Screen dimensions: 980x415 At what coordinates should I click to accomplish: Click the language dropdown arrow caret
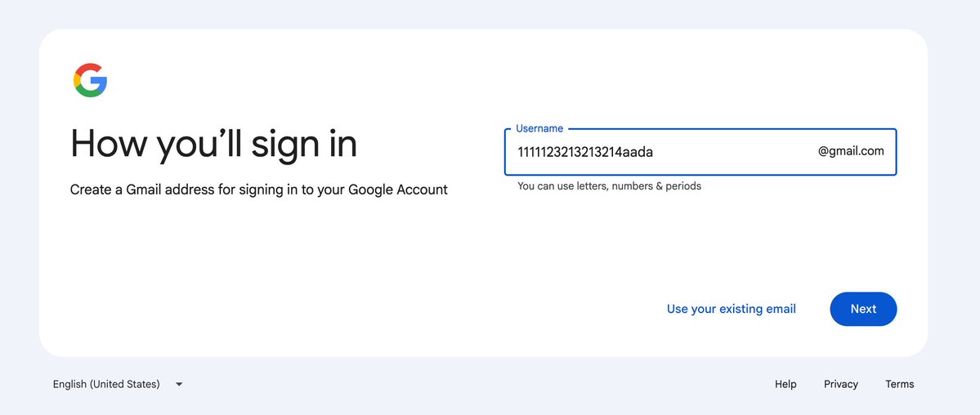(x=179, y=385)
